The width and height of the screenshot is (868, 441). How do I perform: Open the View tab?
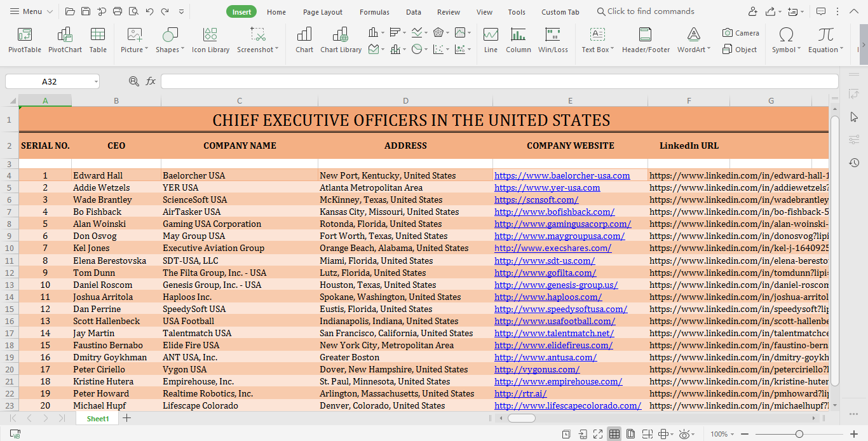[x=484, y=12]
